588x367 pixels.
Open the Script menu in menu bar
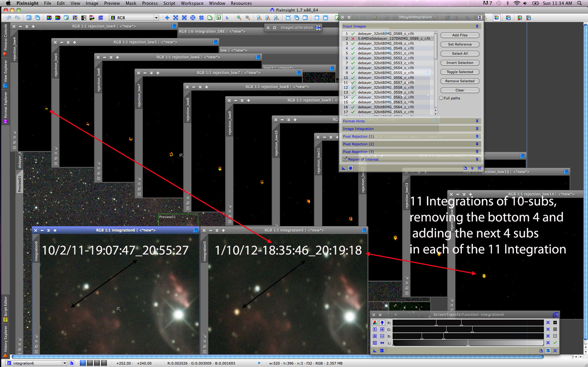tap(169, 3)
